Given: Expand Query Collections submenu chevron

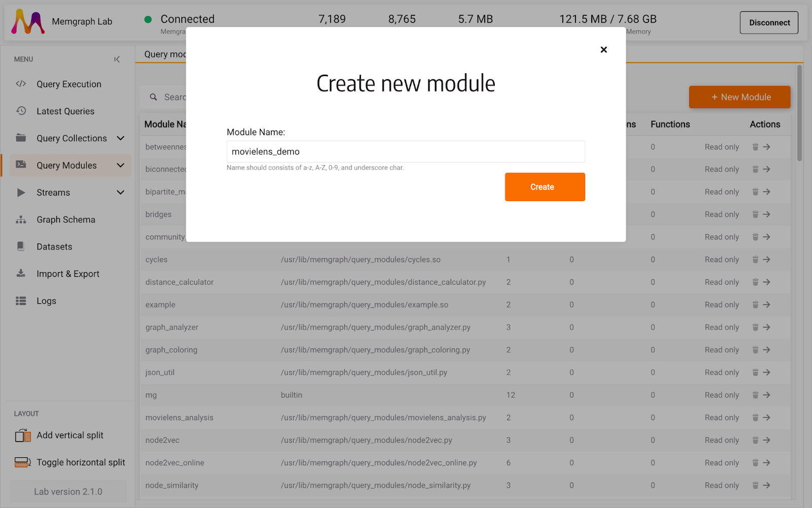Looking at the screenshot, I should point(120,138).
